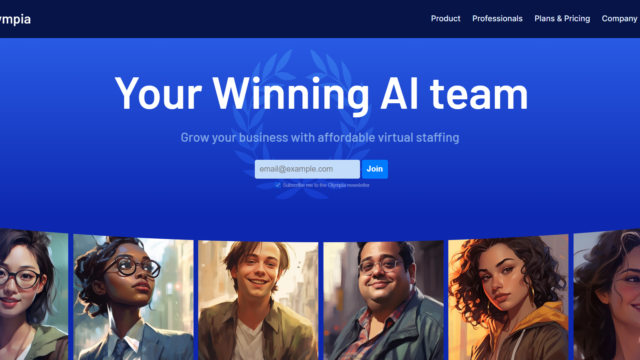Click the Olympia logo in header
640x360 pixels.
point(15,19)
